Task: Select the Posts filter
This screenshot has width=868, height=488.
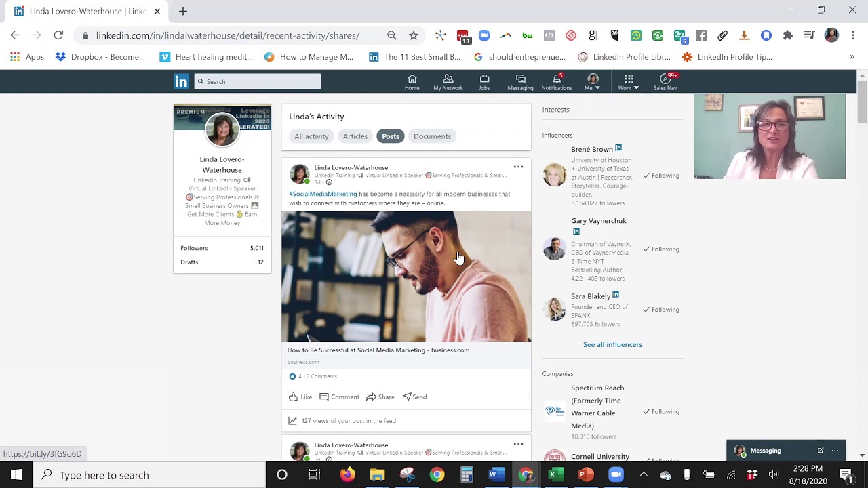Action: pos(391,136)
